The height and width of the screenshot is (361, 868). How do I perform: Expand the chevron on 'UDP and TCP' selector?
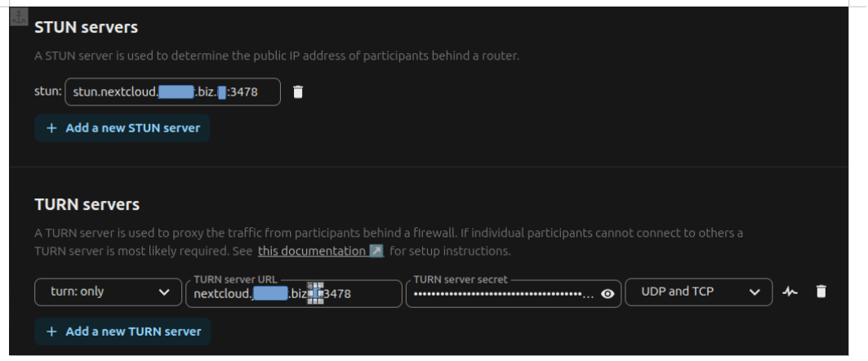(754, 292)
